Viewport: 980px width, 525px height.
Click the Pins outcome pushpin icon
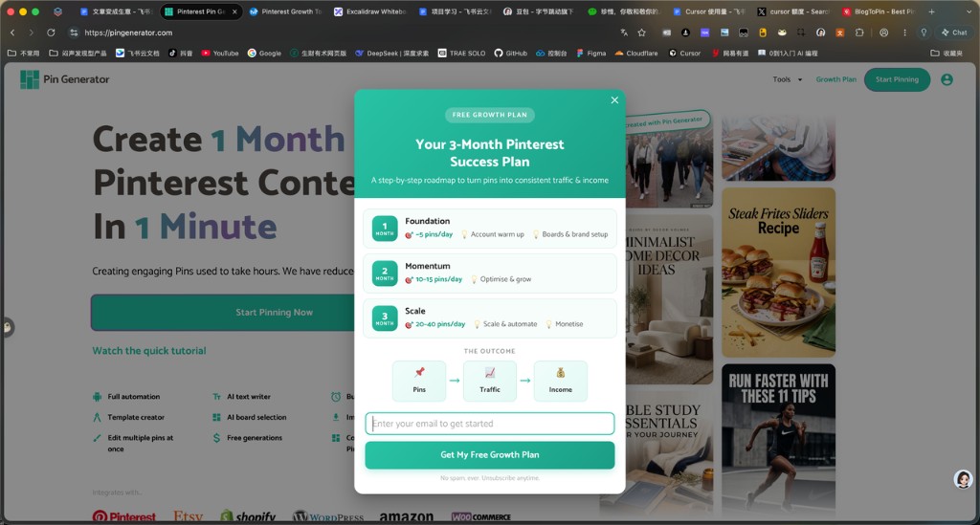point(419,373)
